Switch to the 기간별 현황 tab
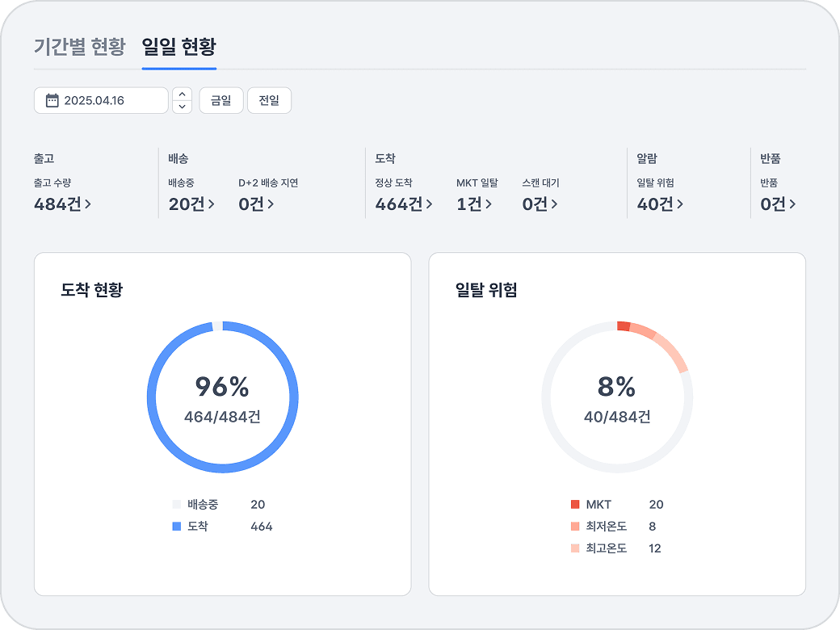The height and width of the screenshot is (630, 840). click(x=79, y=46)
